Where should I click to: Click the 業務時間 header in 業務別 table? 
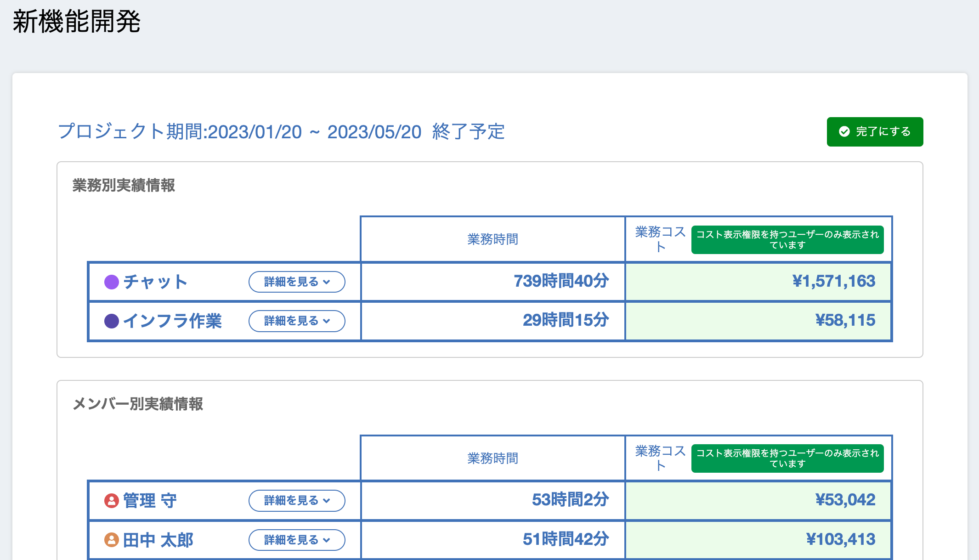[x=492, y=239]
